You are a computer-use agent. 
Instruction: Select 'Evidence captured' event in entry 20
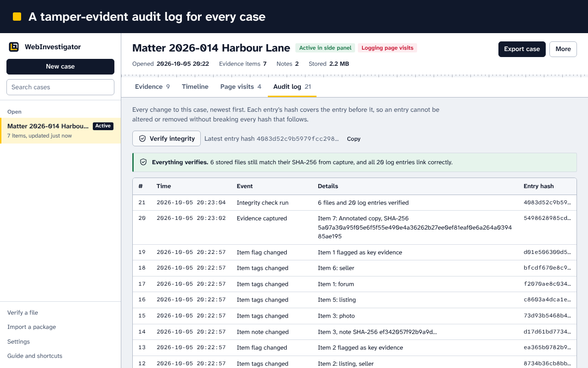[x=262, y=218]
